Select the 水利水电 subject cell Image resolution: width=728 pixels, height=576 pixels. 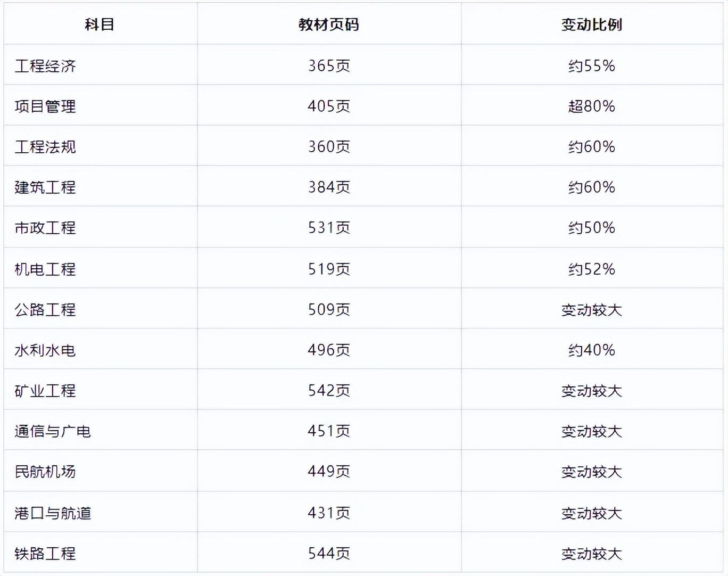click(x=45, y=350)
